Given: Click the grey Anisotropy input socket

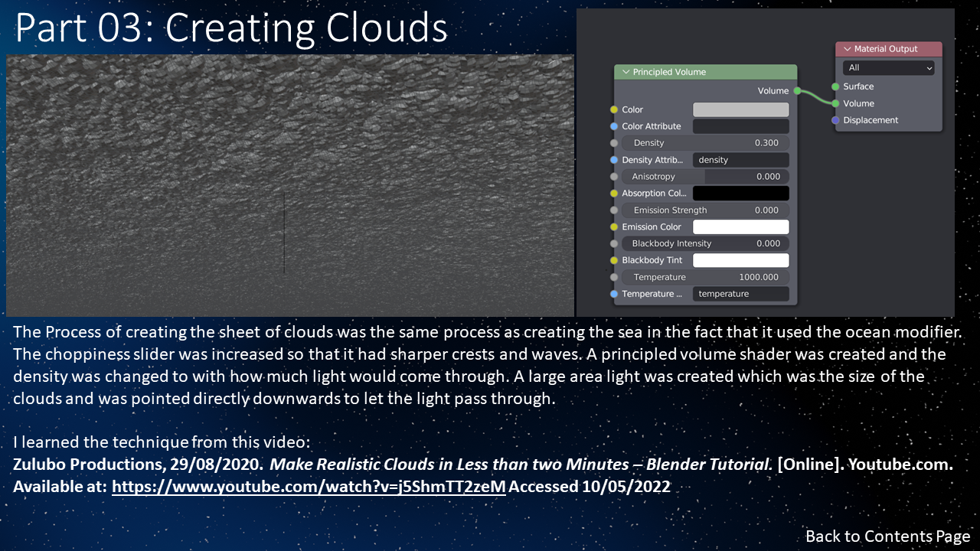Looking at the screenshot, I should pos(614,177).
